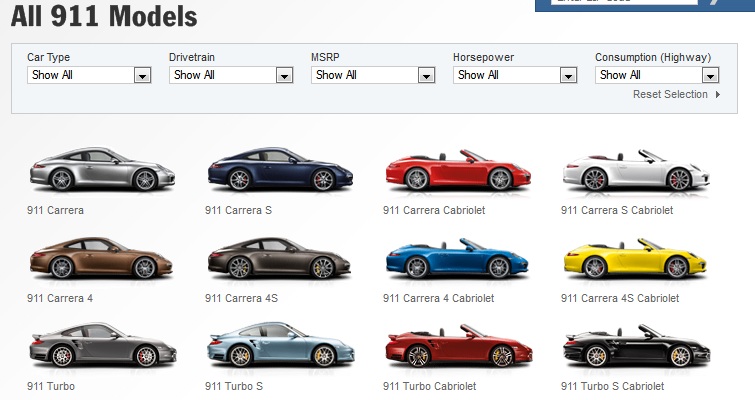Select the blue 911 Carrera 4 Cabriolet image

coord(457,258)
